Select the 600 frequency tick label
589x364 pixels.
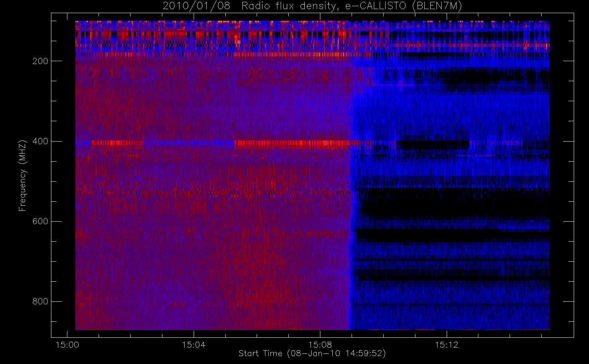pyautogui.click(x=40, y=221)
